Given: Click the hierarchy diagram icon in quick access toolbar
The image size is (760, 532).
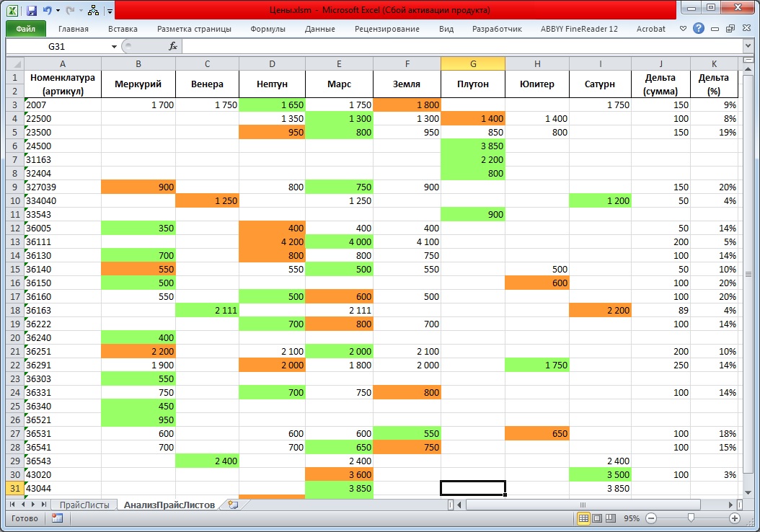Looking at the screenshot, I should 94,10.
